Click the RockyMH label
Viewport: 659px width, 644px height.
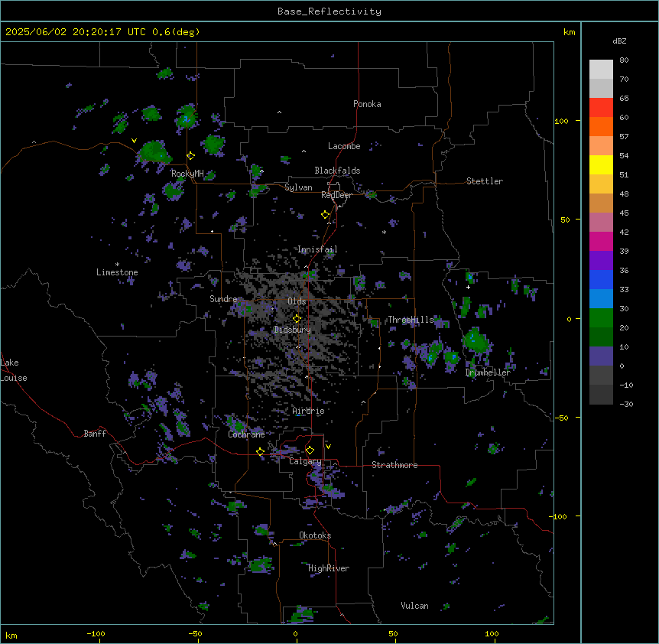187,174
